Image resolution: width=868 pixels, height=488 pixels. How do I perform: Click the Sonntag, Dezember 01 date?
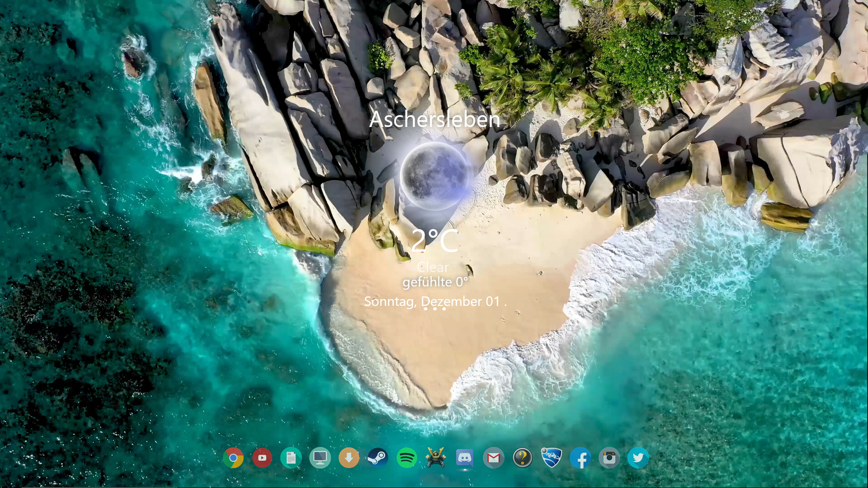[x=432, y=301]
